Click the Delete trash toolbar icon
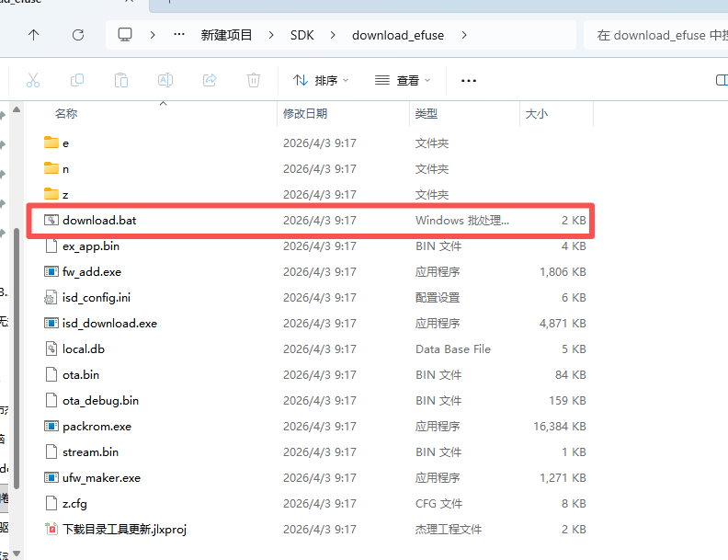Image resolution: width=728 pixels, height=560 pixels. point(254,80)
